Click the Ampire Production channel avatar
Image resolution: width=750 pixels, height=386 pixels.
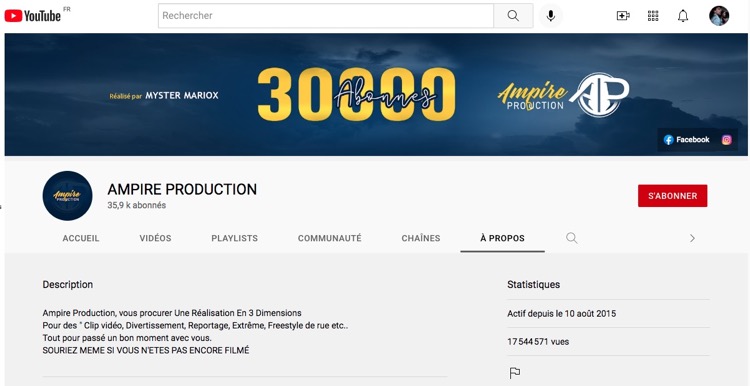[x=67, y=196]
